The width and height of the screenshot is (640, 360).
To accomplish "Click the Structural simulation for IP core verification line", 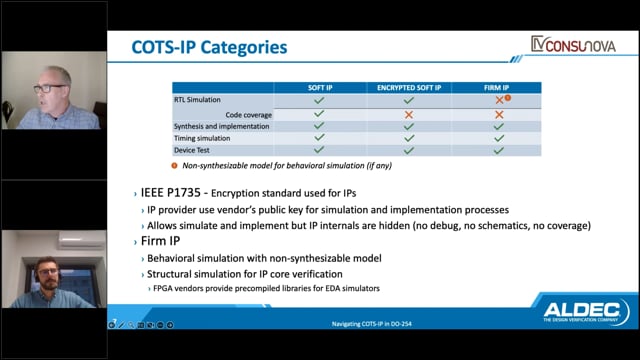I will tap(245, 274).
